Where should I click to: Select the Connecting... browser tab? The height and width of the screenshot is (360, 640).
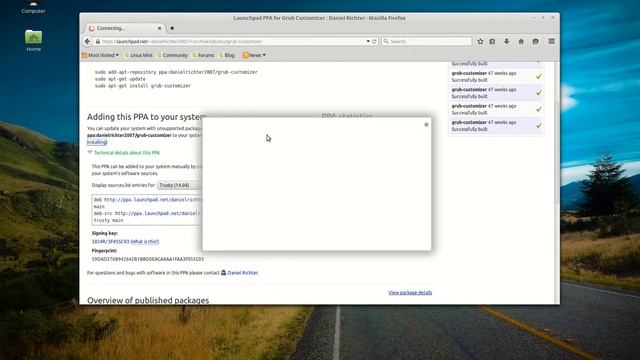tap(124, 28)
